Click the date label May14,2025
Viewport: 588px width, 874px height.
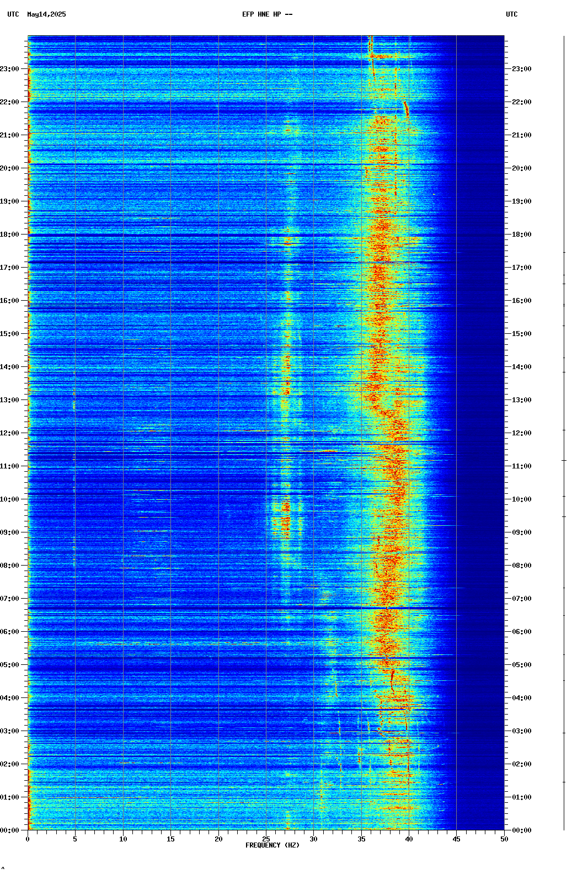coord(46,14)
